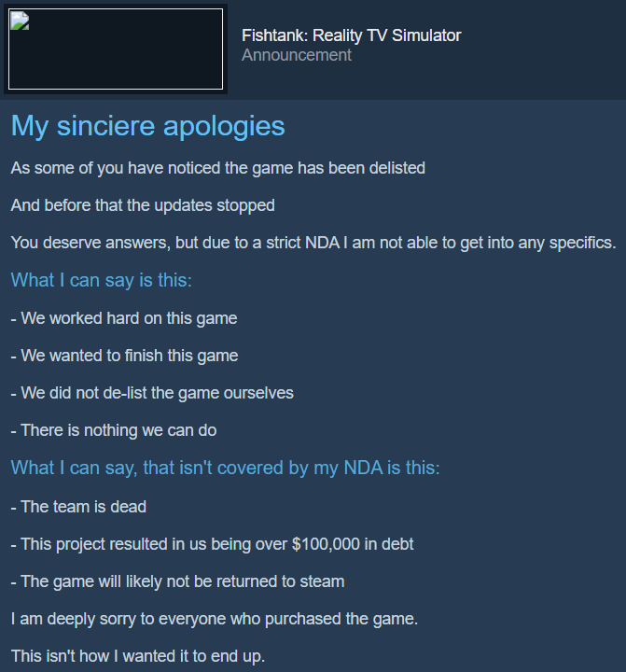Click the 'The team is dead' bullet
This screenshot has height=672, width=626.
[78, 507]
